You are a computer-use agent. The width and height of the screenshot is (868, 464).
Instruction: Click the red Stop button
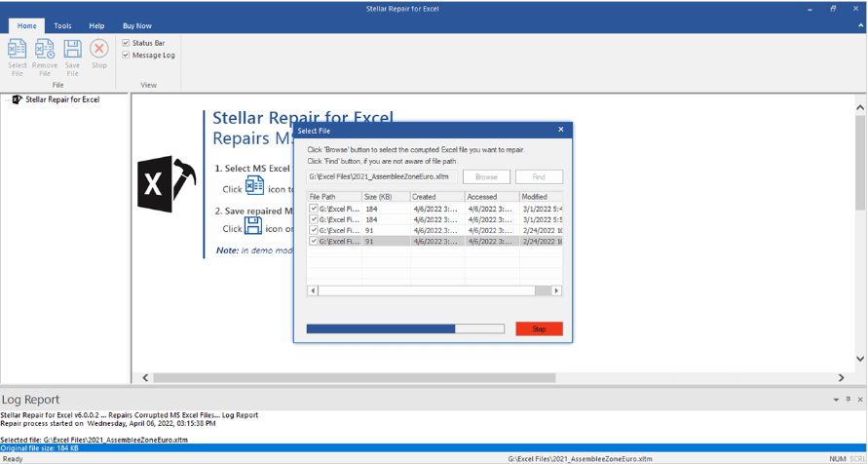pos(539,329)
